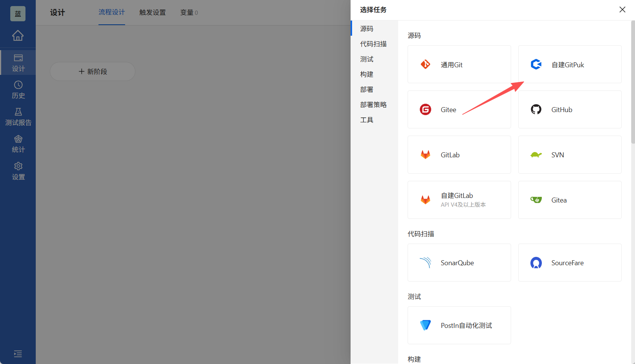The image size is (635, 364).
Task: Click the PostIn blue logo icon
Action: coord(425,325)
